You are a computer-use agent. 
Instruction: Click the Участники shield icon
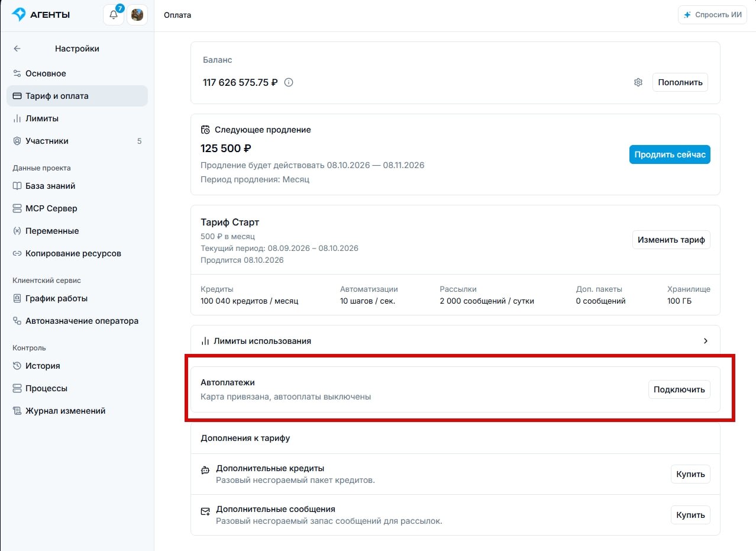click(x=17, y=141)
